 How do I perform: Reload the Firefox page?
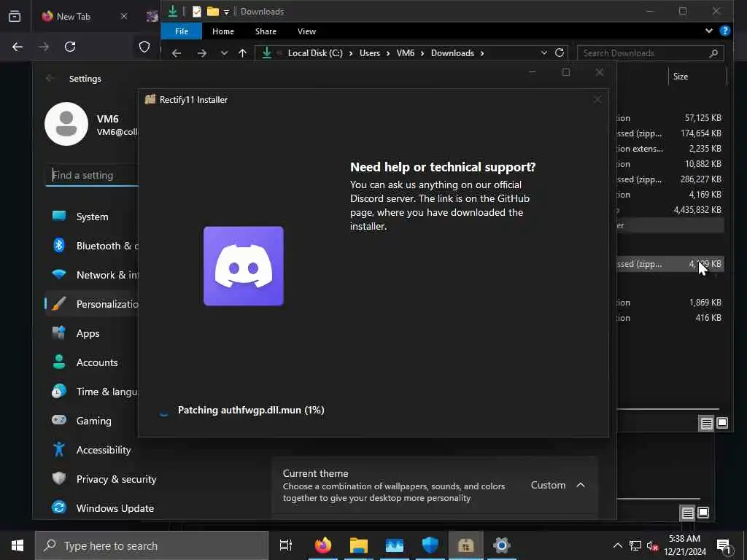(x=70, y=47)
